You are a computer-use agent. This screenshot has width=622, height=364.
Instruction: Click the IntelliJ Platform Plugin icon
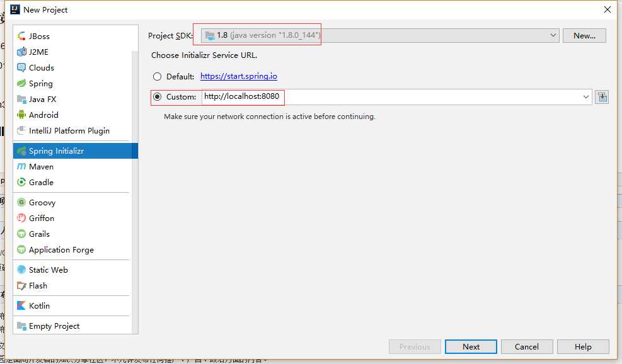click(x=21, y=131)
